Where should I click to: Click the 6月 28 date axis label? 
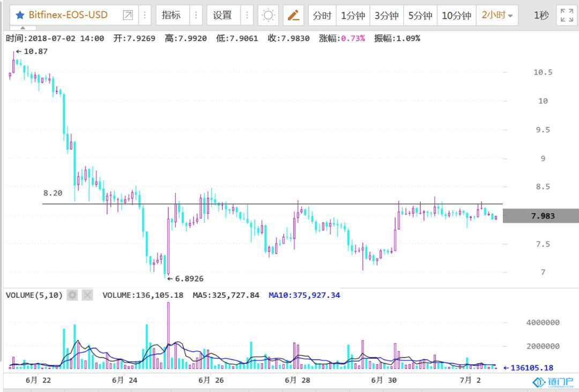(x=297, y=380)
